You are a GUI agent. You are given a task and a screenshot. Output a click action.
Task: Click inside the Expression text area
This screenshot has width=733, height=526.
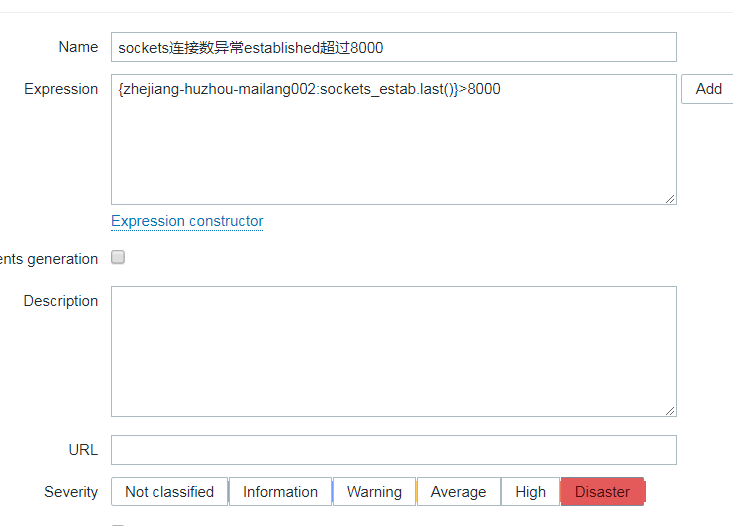[394, 139]
